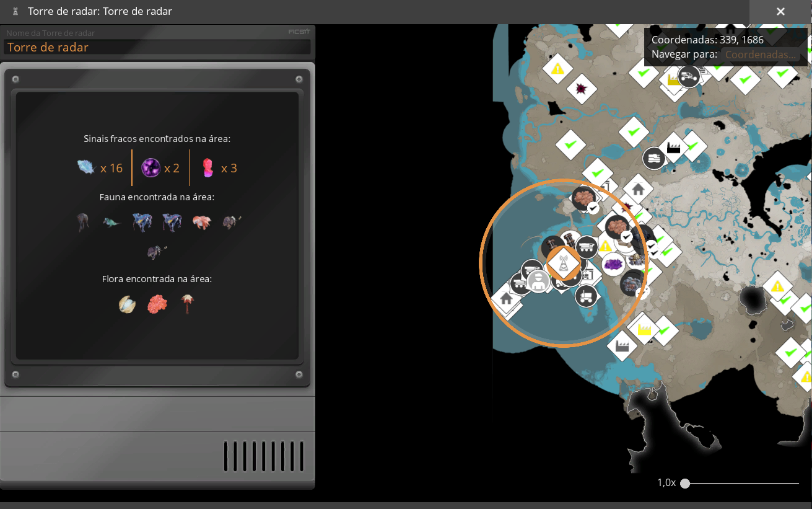The image size is (812, 509).
Task: Click the home marker above the radar circle
Action: [638, 189]
